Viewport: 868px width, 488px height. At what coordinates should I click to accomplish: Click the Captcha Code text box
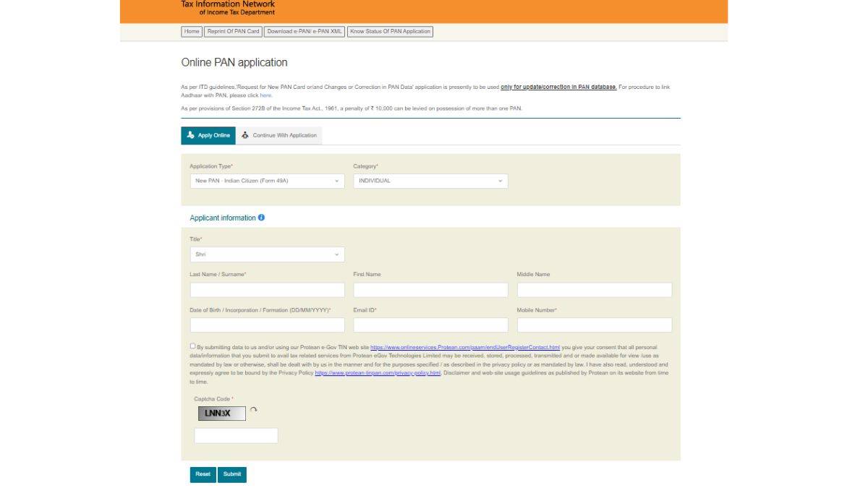tap(236, 436)
